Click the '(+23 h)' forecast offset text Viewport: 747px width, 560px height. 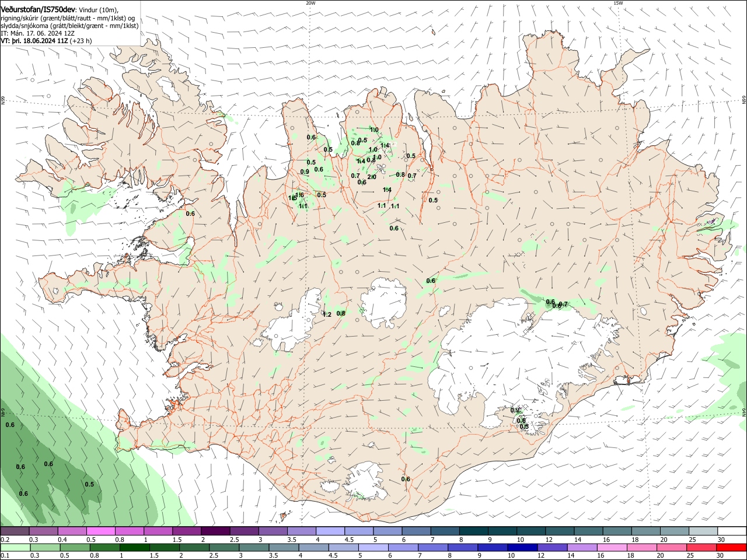tap(81, 41)
